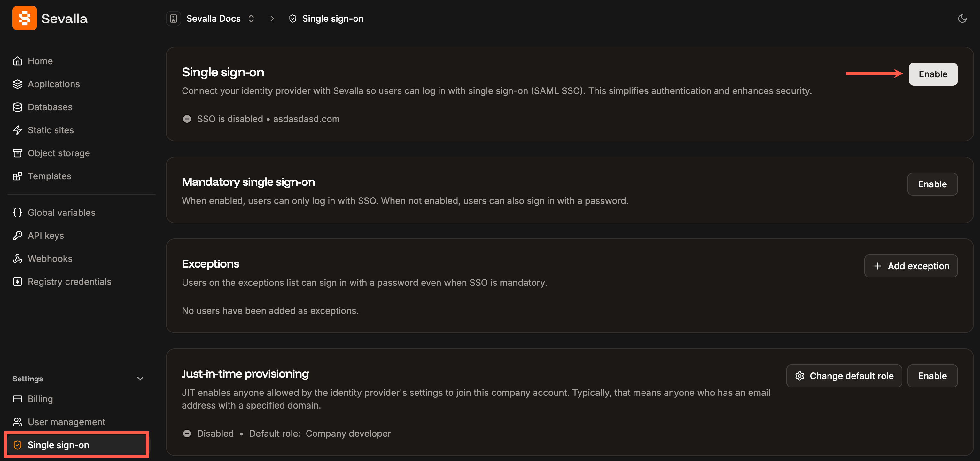The image size is (980, 461).
Task: Select Single sign-on in the sidebar
Action: click(x=58, y=445)
